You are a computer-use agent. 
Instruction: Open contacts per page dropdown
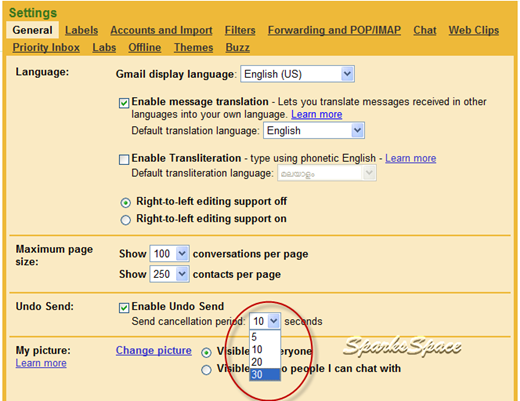click(170, 274)
